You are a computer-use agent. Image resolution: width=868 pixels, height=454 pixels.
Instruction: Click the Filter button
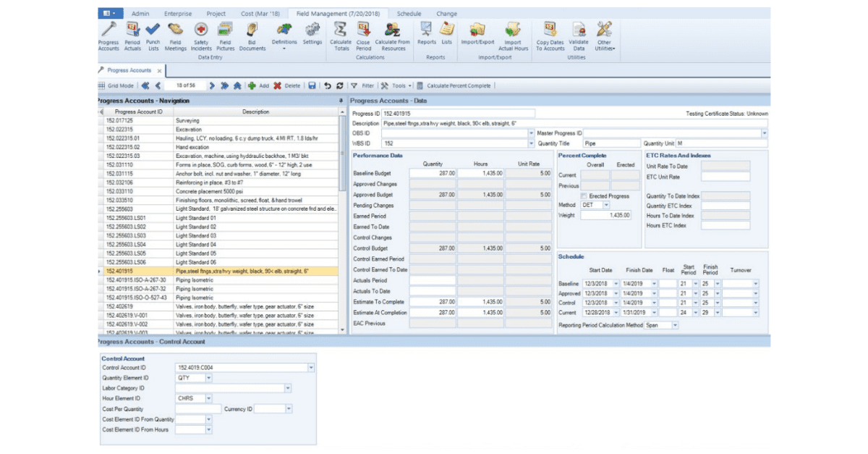362,85
